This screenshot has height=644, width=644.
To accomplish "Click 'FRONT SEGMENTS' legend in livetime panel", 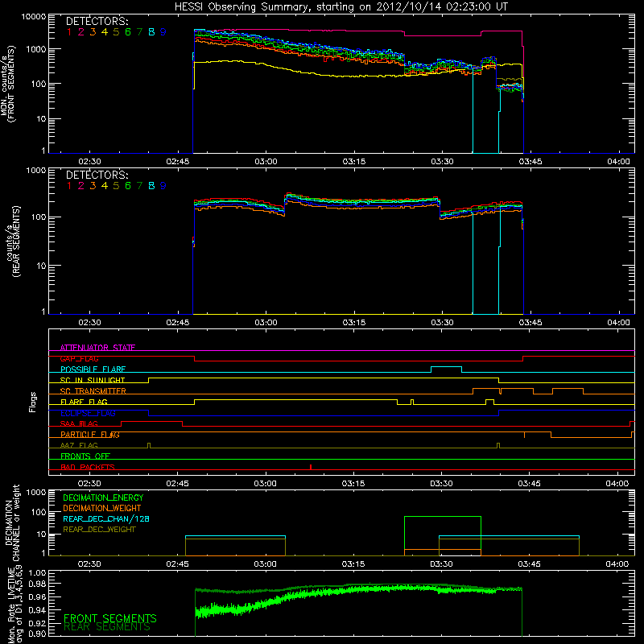I will click(110, 618).
